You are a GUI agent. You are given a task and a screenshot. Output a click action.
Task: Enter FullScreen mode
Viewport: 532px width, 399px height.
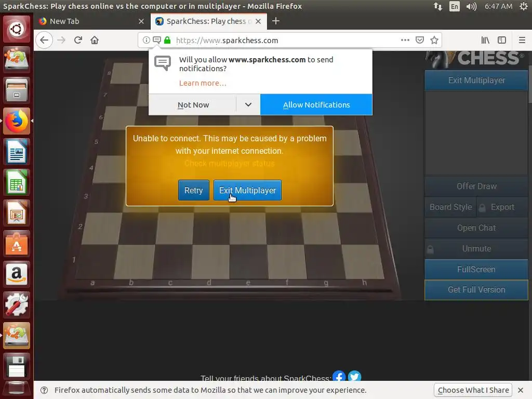click(x=476, y=269)
